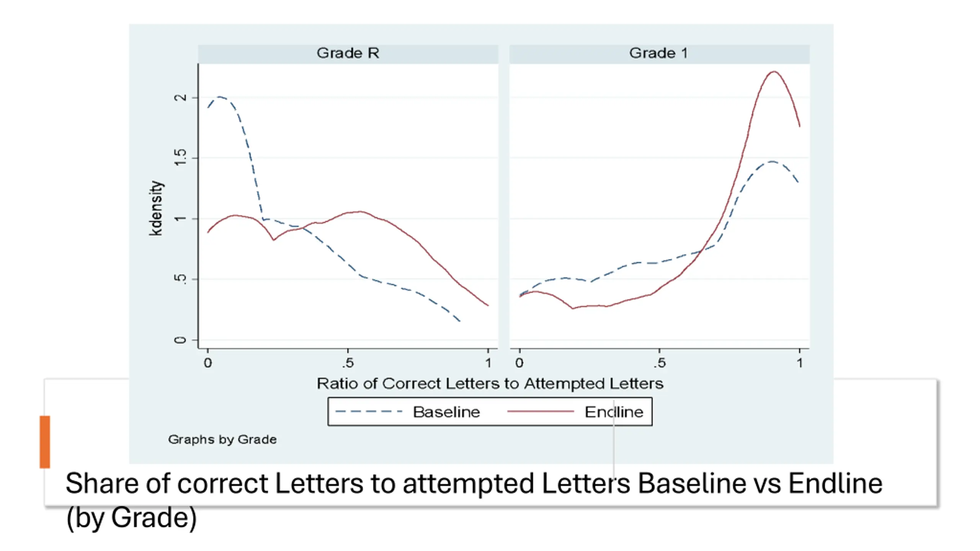Click the Grade R baseline curve peak
Viewport: 980px width, 551px height.
220,97
